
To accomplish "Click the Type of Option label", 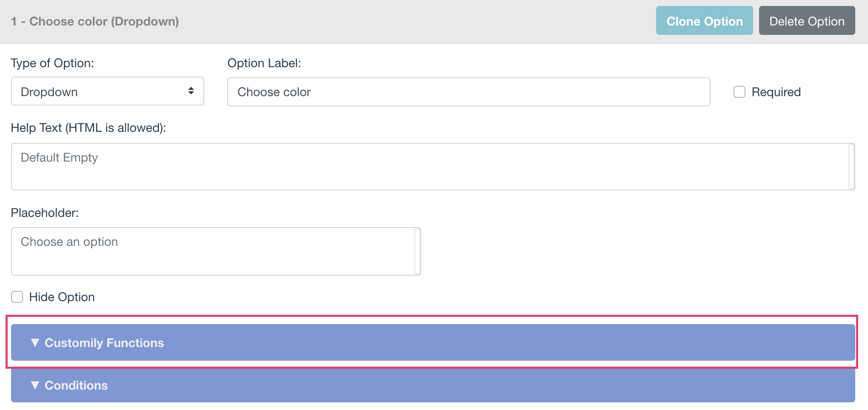I will (x=52, y=63).
